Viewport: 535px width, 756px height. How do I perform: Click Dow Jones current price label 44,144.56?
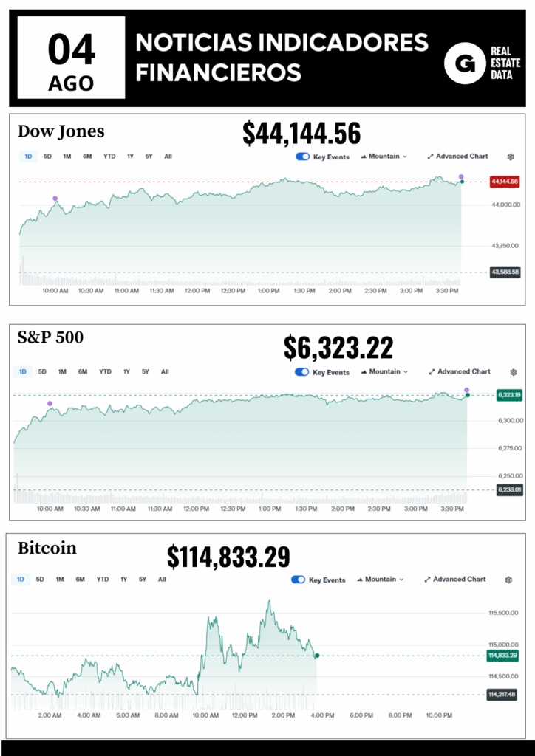[505, 182]
